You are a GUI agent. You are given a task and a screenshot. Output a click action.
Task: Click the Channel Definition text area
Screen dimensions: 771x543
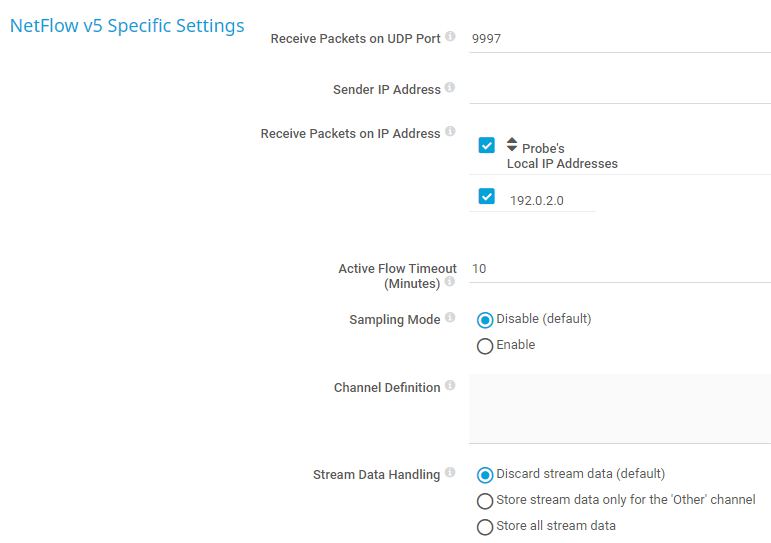point(619,408)
